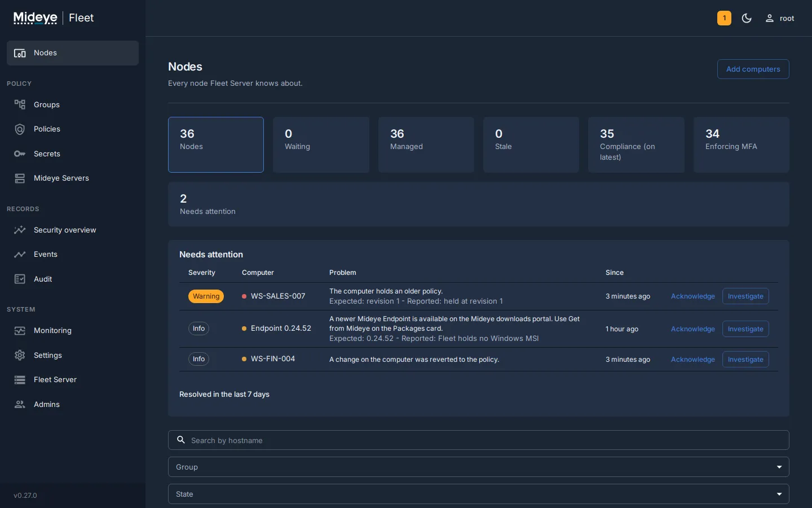Open the Groups page
Screen dimensions: 812x508
tap(73, 104)
